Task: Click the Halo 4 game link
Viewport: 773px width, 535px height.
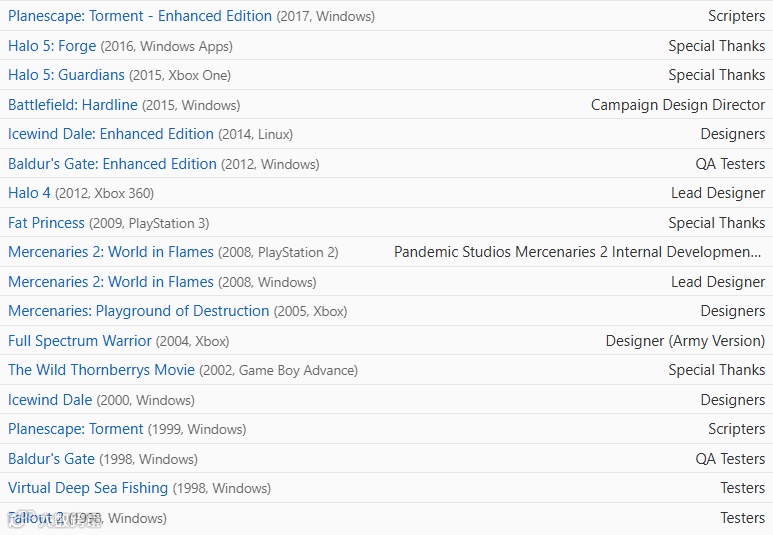Action: 29,193
